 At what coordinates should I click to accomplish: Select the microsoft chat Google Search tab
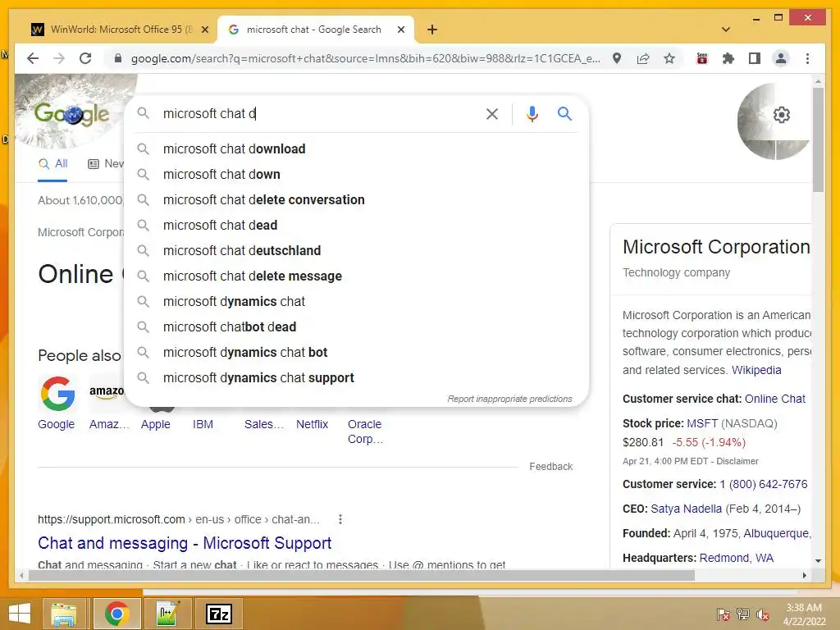314,30
